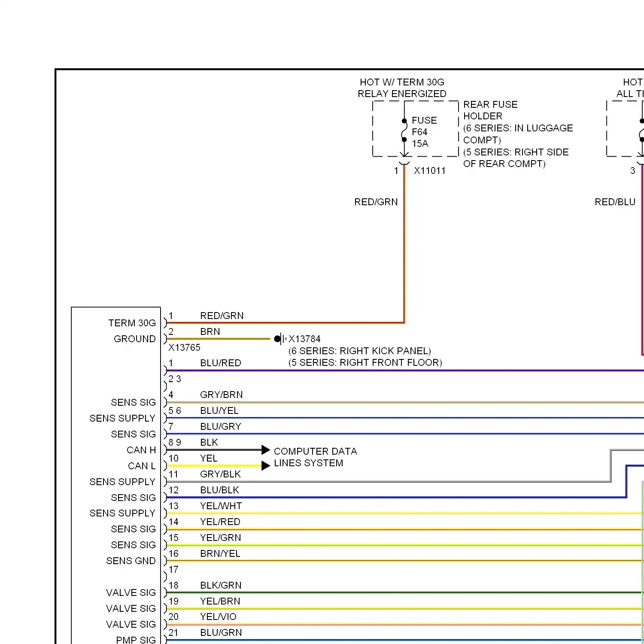Click 'LINES SYSTEM' reference text
The image size is (644, 644).
click(x=309, y=463)
